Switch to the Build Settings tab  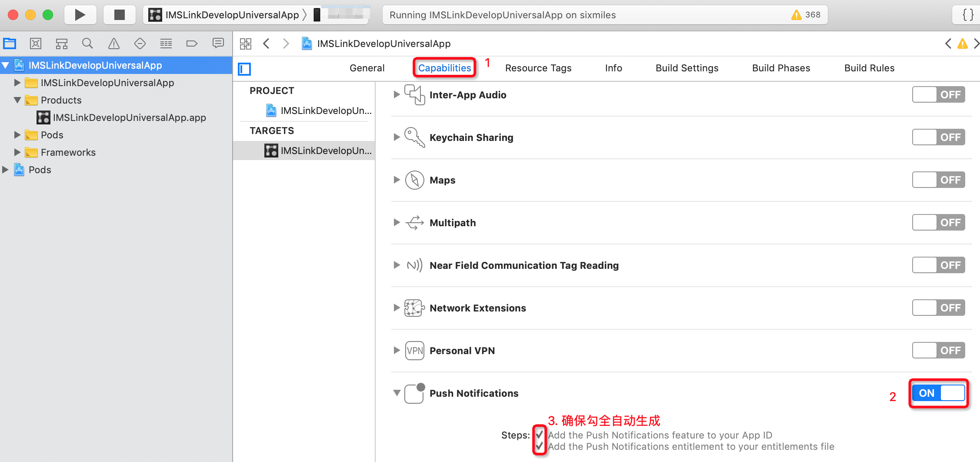[687, 68]
